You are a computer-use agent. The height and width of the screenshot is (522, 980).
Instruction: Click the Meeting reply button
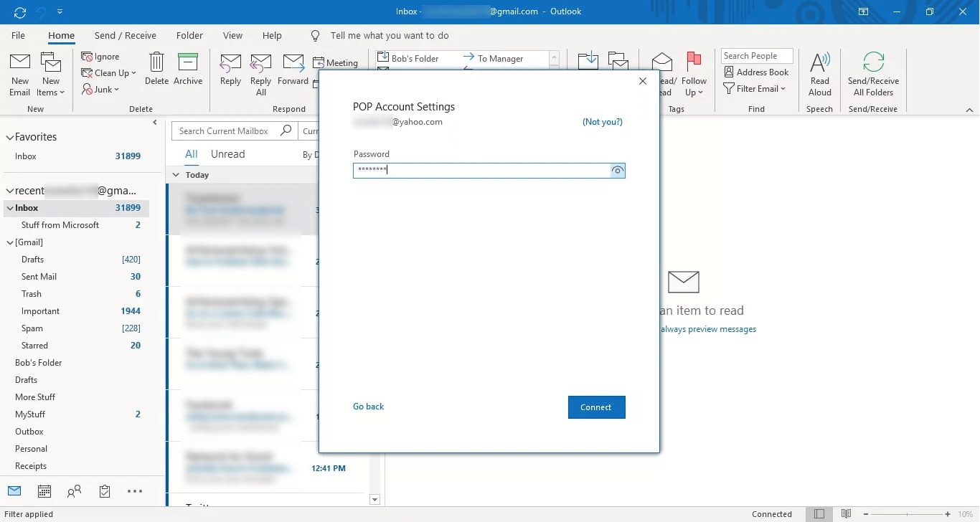click(336, 62)
